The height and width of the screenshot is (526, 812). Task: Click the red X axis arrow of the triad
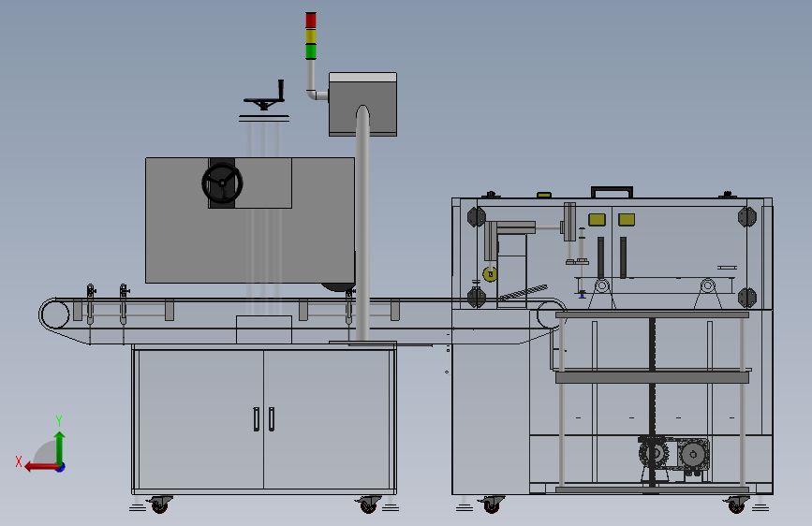(40, 467)
